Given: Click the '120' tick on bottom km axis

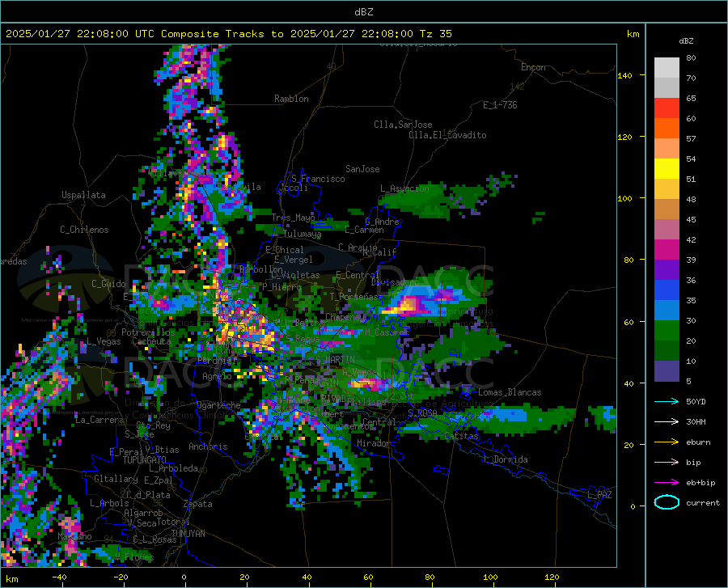Looking at the screenshot, I should point(552,577).
